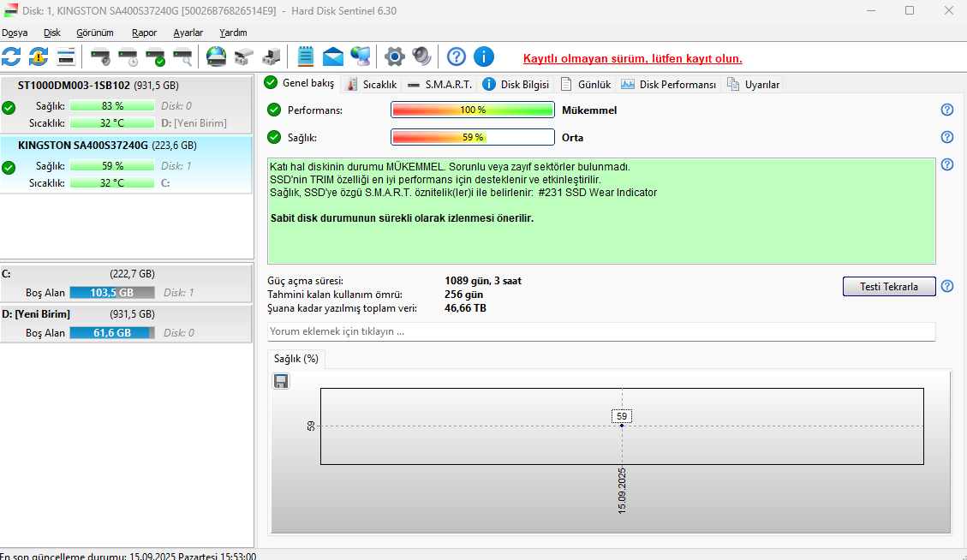967x560 pixels.
Task: Switch to the S.M.A.R.T. tab
Action: (439, 85)
